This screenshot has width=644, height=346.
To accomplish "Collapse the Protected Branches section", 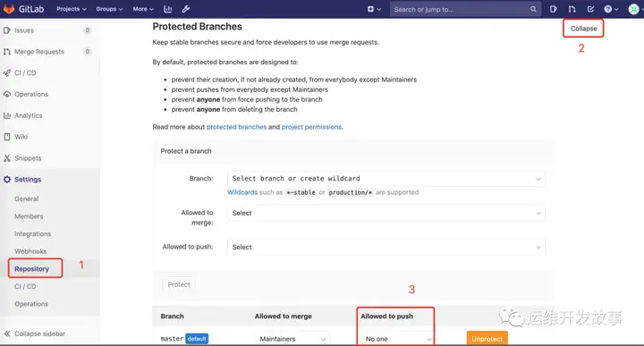I will pyautogui.click(x=583, y=29).
